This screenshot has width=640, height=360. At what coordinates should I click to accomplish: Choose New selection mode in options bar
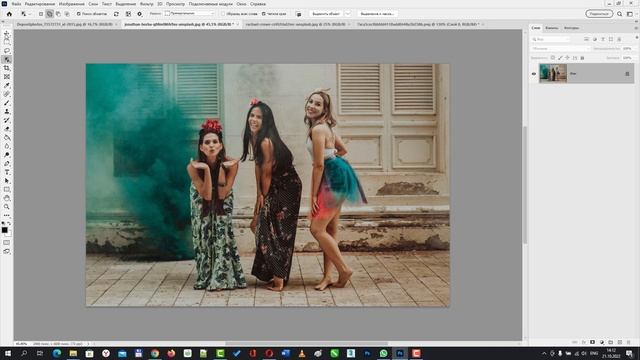(x=41, y=14)
